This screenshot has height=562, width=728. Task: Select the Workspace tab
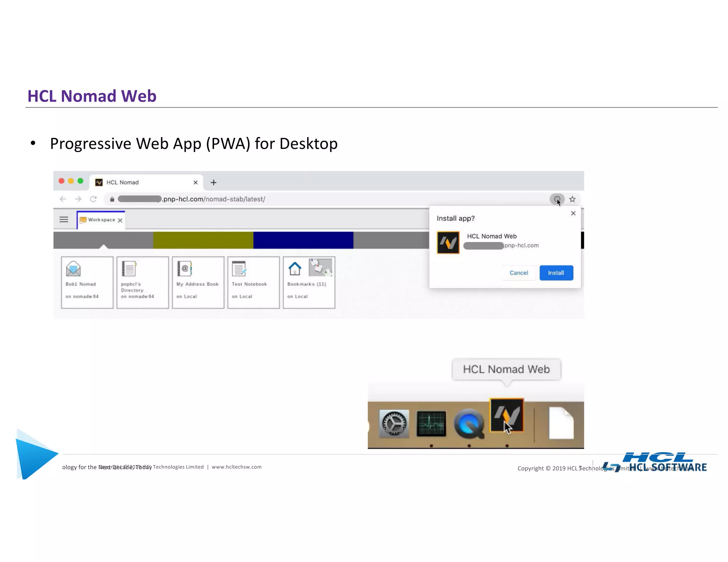101,220
